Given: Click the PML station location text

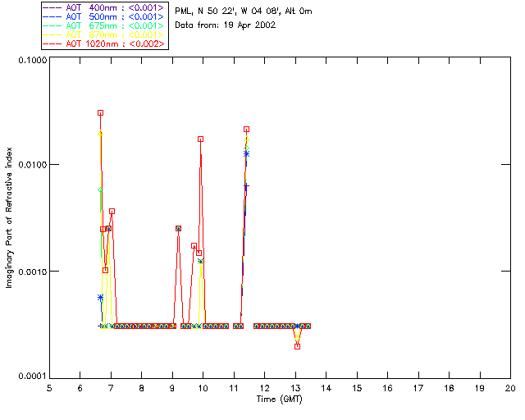Looking at the screenshot, I should pyautogui.click(x=244, y=11).
